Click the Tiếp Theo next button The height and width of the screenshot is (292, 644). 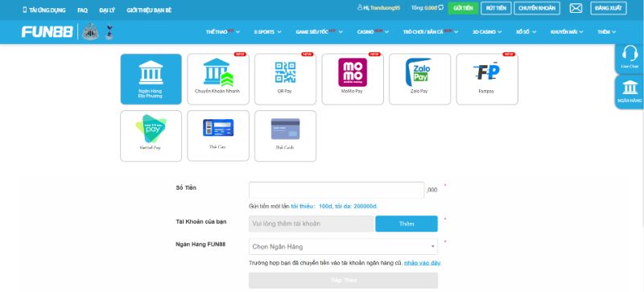coord(343,280)
